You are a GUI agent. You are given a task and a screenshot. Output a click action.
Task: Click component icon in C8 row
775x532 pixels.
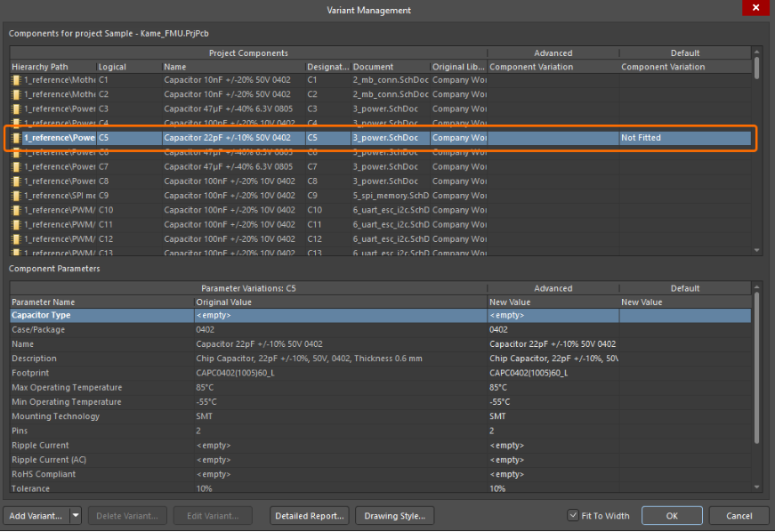click(16, 181)
